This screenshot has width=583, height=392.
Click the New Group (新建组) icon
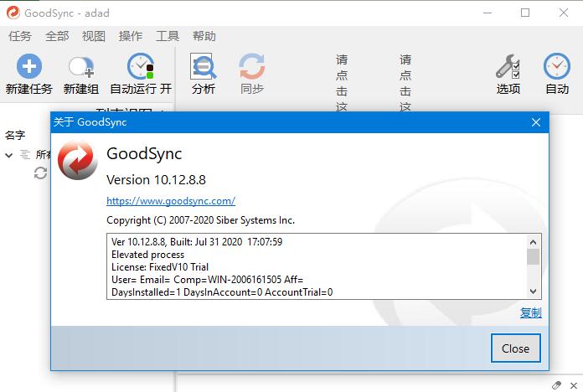point(81,67)
